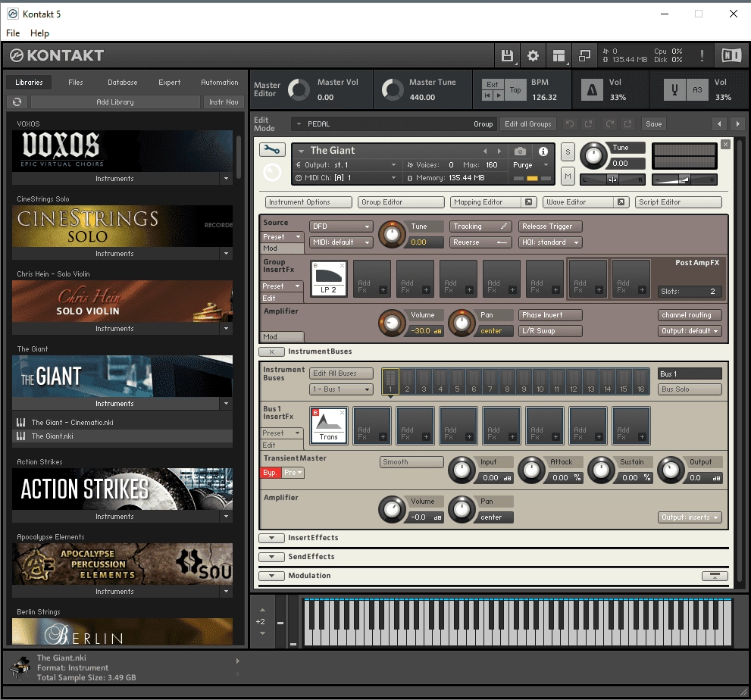Screen dimensions: 751x700
Task: Open the File menu
Action: tap(13, 33)
